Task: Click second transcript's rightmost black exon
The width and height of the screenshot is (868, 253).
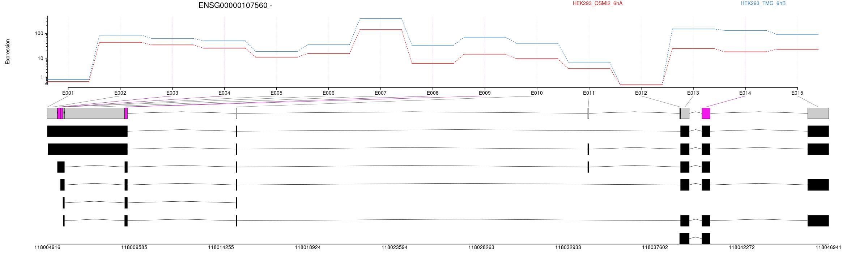Action: click(x=818, y=149)
